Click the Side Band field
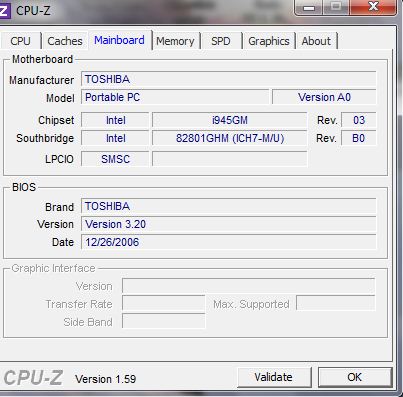Image resolution: width=403 pixels, height=397 pixels. pyautogui.click(x=163, y=322)
